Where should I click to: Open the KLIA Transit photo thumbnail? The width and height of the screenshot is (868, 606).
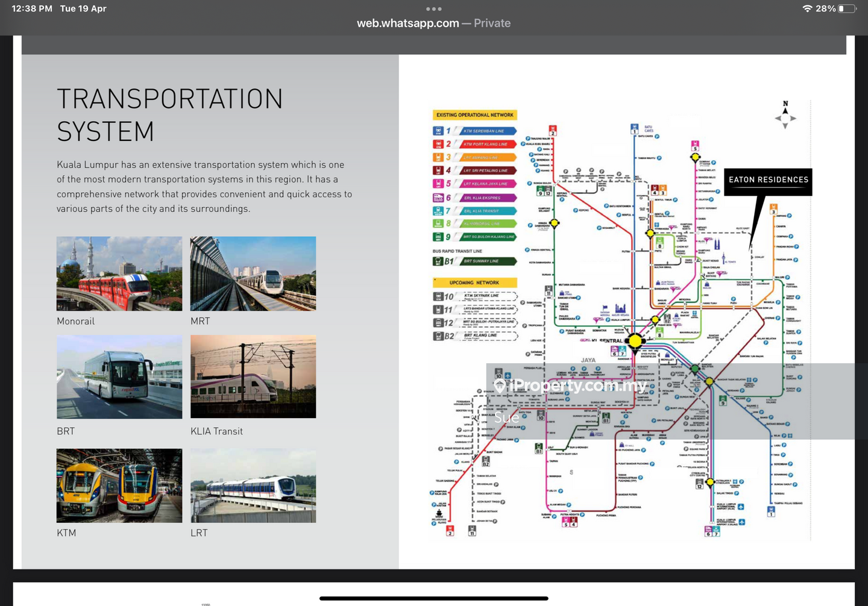(253, 376)
